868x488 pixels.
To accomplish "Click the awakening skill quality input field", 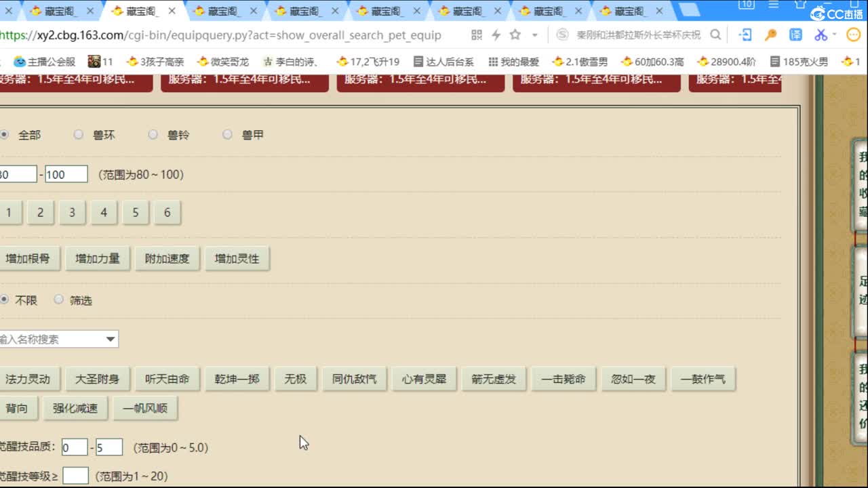I will pos(74,447).
